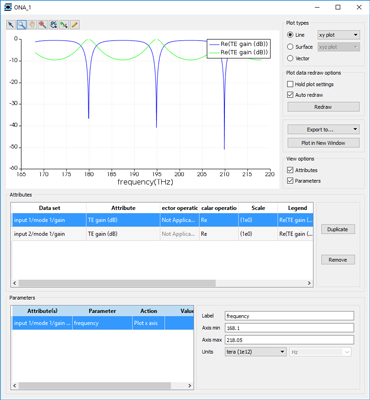Activate the magnifier zoom tool

coord(22,25)
